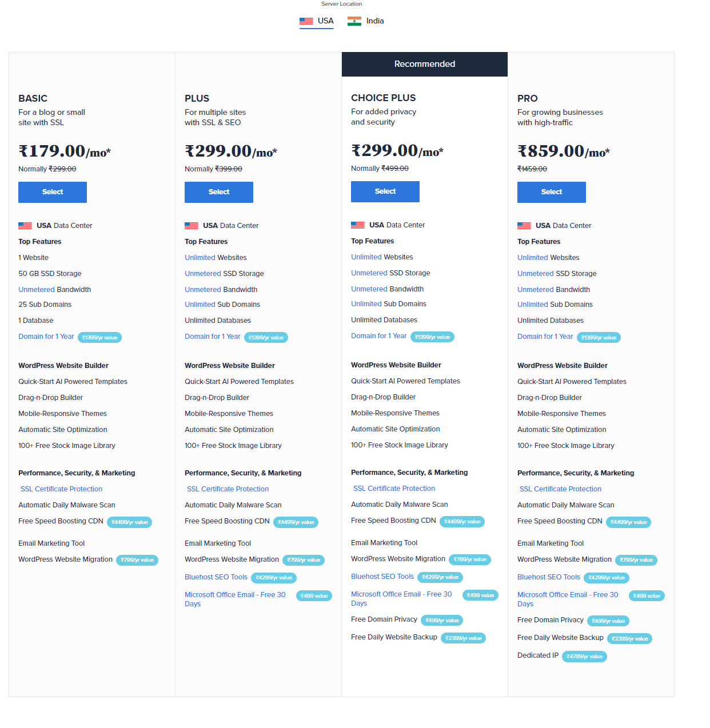
Task: Select the Basic hosting plan
Action: click(53, 192)
